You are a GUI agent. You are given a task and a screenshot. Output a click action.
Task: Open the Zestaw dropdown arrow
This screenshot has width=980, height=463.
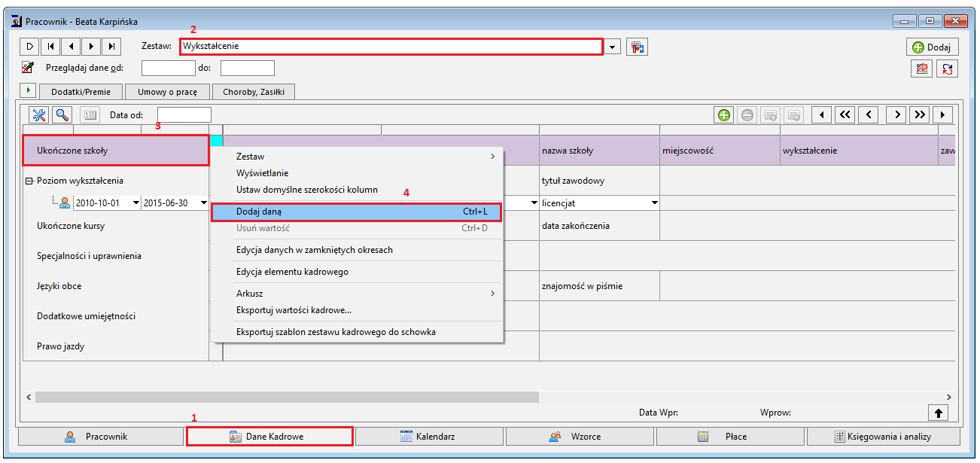613,47
